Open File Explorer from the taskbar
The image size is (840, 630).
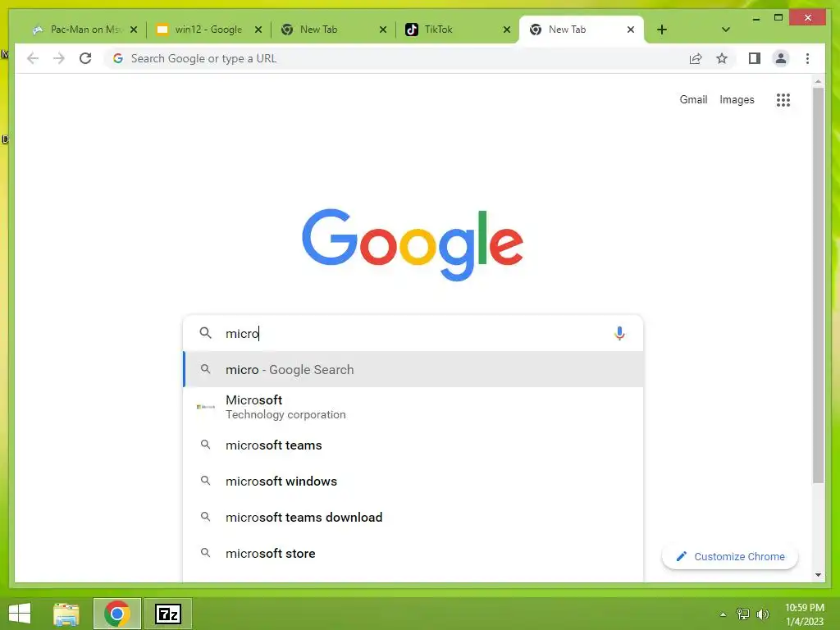point(66,614)
